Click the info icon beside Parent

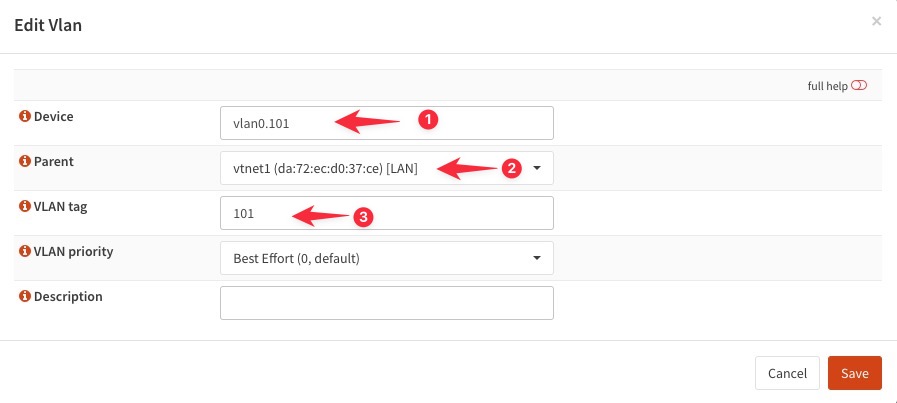[x=25, y=162]
